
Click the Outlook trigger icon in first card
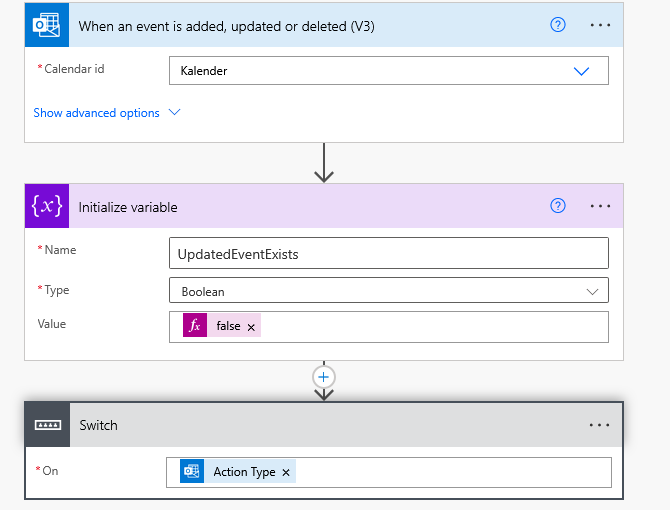point(47,25)
